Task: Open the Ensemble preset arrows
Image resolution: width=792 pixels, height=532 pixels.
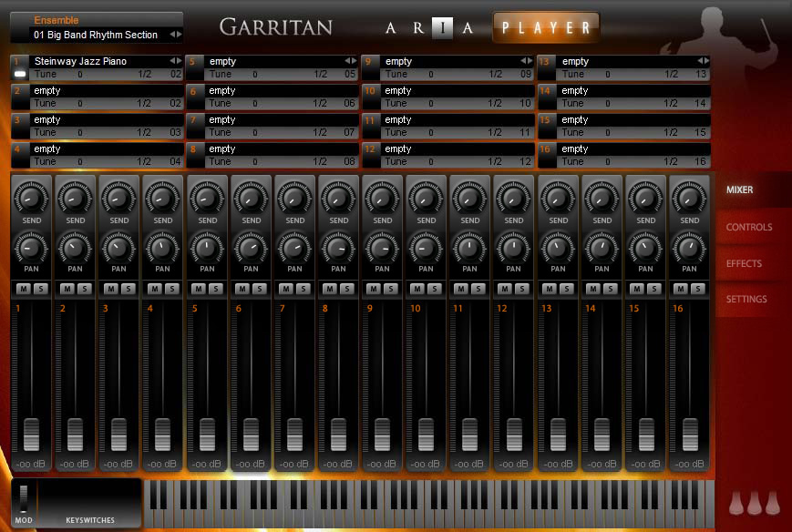Action: pyautogui.click(x=175, y=35)
